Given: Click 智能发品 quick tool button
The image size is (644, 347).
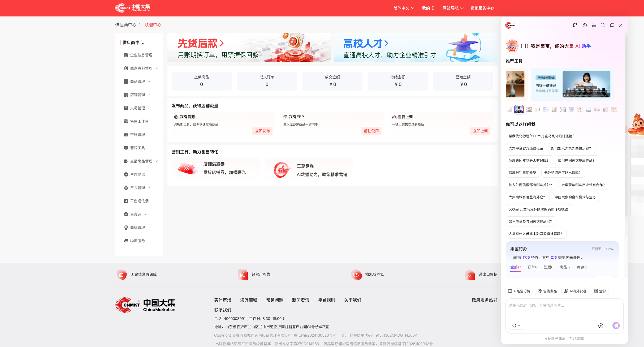Looking at the screenshot, I should click(x=547, y=291).
